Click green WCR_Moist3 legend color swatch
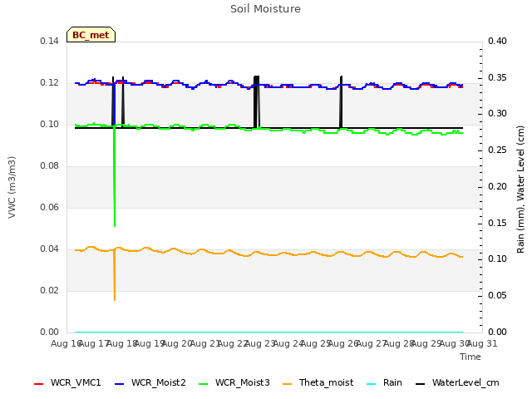 203,384
